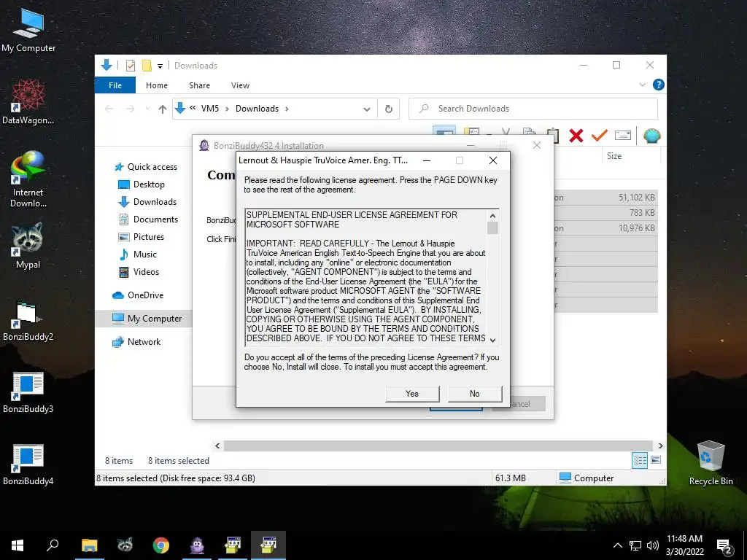The height and width of the screenshot is (560, 747).
Task: Expand the Explorer ribbon chevron
Action: coord(642,85)
